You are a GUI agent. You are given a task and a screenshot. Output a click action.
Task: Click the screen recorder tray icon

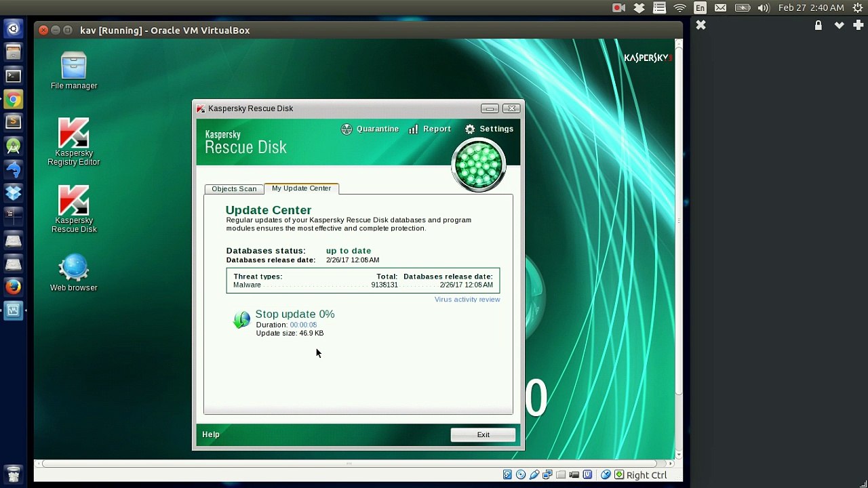point(618,8)
